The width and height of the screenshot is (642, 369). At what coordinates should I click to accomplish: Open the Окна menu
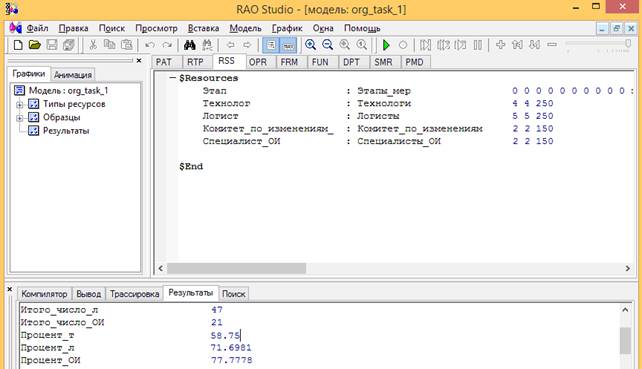point(323,28)
